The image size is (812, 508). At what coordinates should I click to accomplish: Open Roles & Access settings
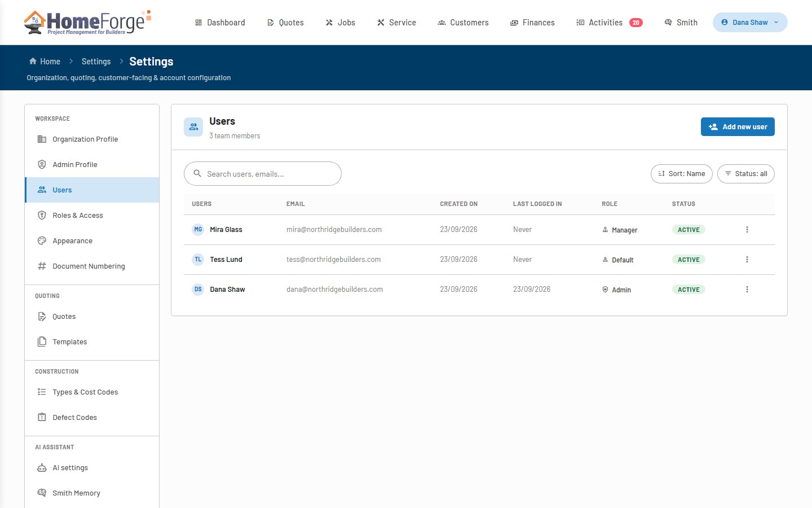tap(92, 216)
